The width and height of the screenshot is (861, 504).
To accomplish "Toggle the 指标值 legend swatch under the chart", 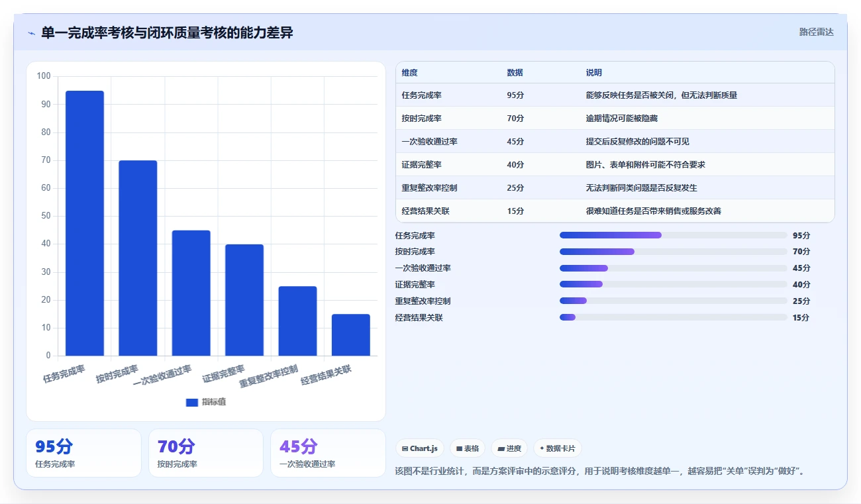I will 192,402.
